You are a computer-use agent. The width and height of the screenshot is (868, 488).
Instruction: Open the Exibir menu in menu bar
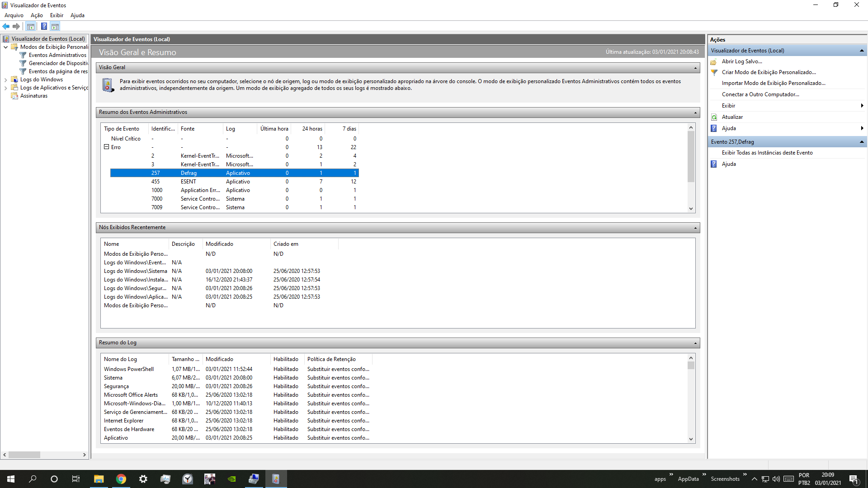pos(57,15)
